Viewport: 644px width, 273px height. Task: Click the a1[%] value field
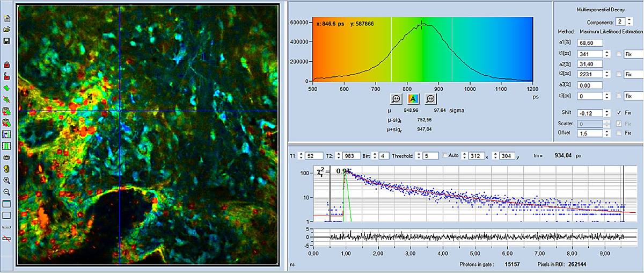pyautogui.click(x=590, y=43)
